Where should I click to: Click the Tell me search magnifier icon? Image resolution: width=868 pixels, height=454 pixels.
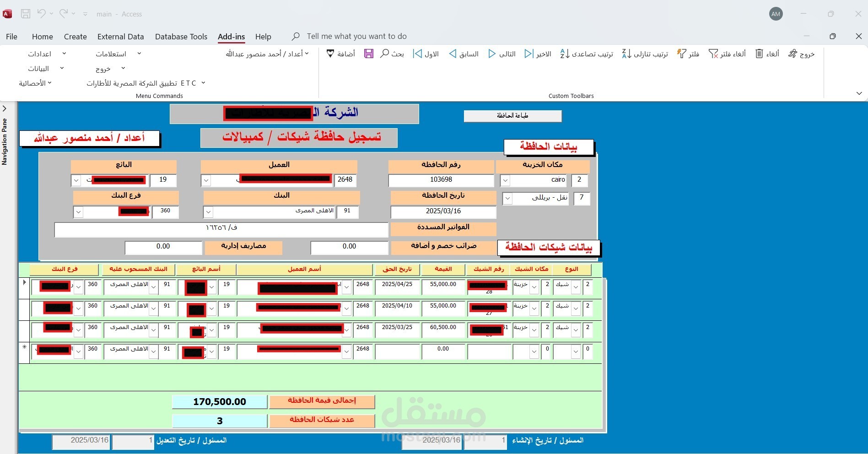(x=296, y=36)
